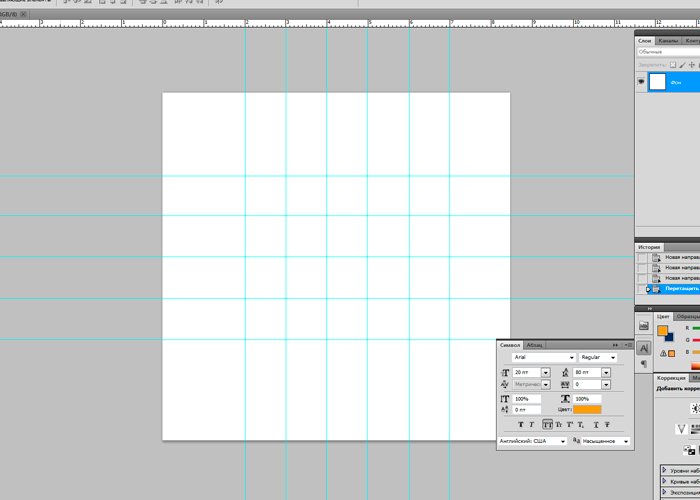
Task: Toggle the All Caps text style
Action: [x=547, y=425]
